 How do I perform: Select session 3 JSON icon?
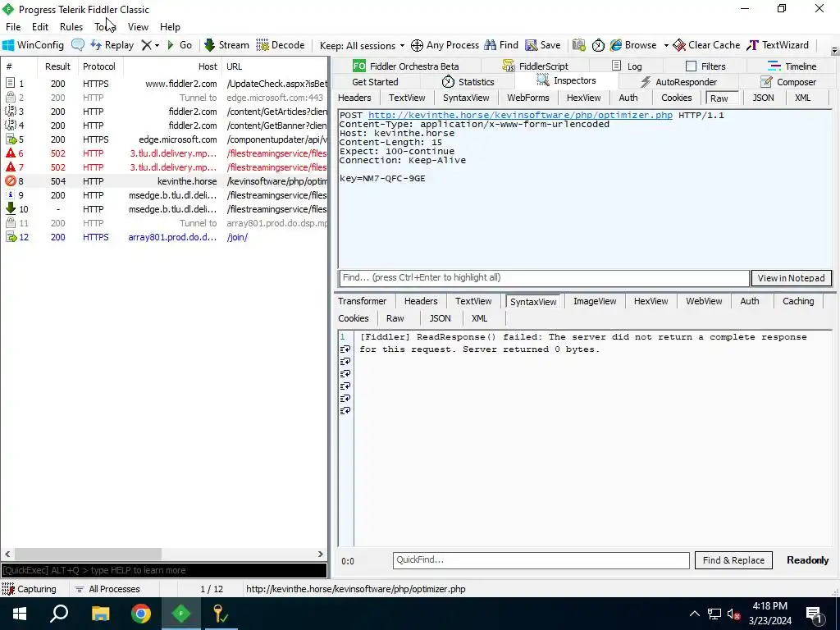[x=10, y=112]
